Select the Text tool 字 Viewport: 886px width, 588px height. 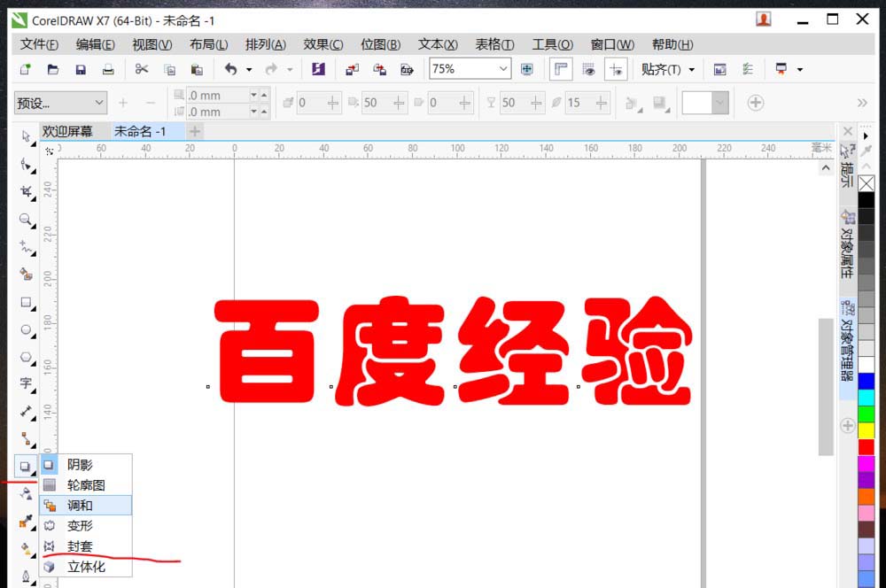(26, 384)
